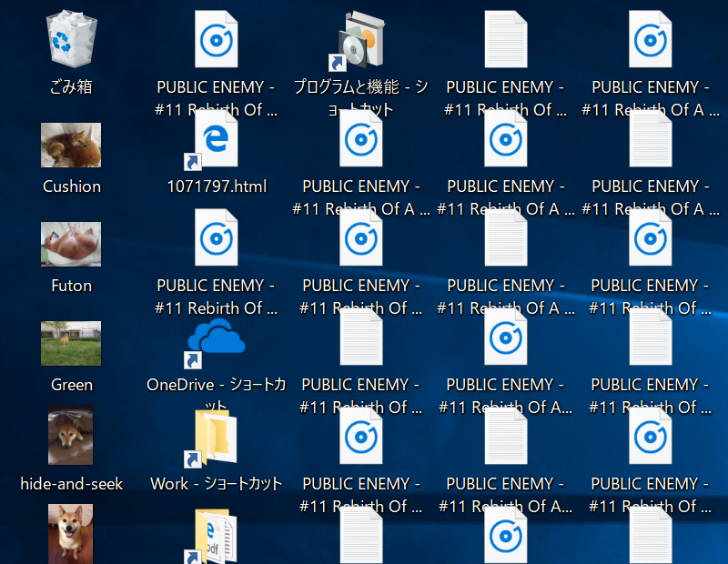Open the Cushion photo

[71, 146]
